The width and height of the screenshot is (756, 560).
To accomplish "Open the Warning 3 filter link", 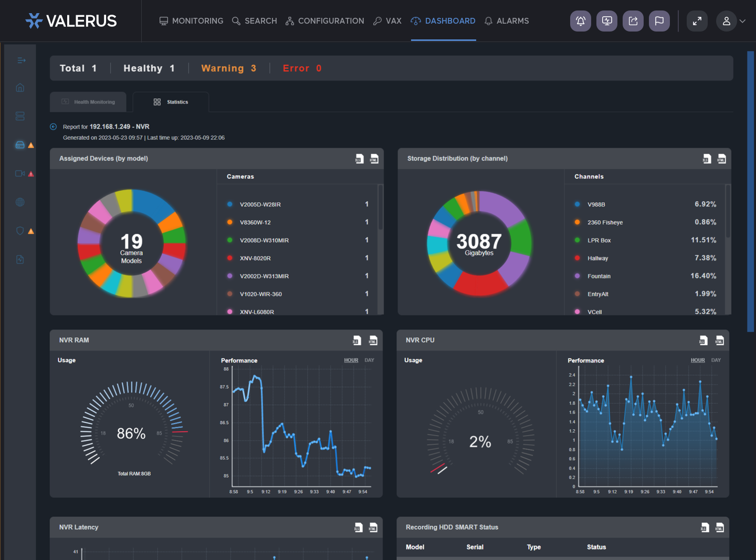I will (x=228, y=68).
